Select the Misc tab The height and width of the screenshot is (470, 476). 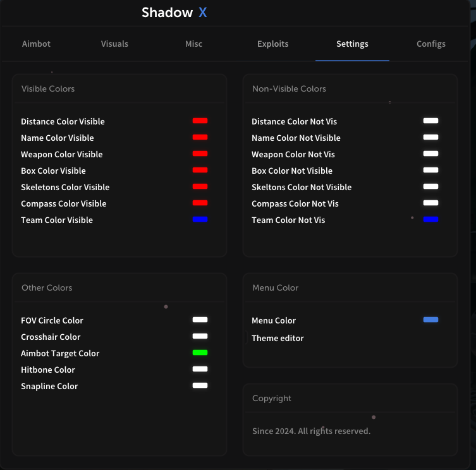click(193, 44)
